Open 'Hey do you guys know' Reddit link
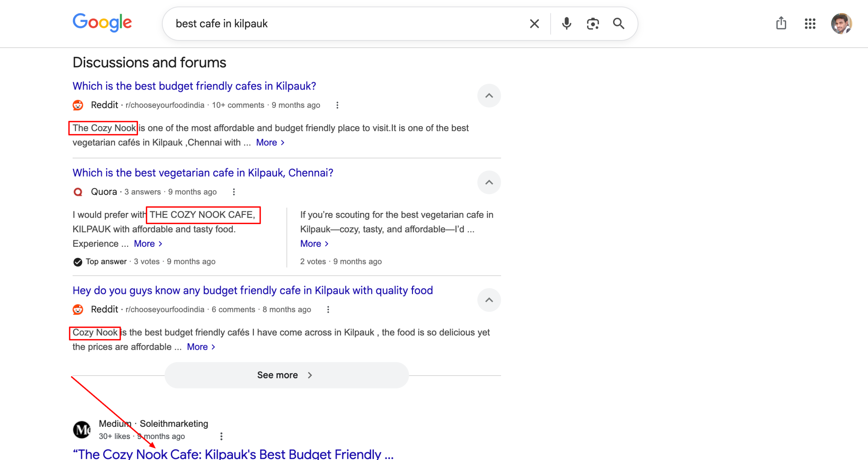868x460 pixels. [x=253, y=291]
